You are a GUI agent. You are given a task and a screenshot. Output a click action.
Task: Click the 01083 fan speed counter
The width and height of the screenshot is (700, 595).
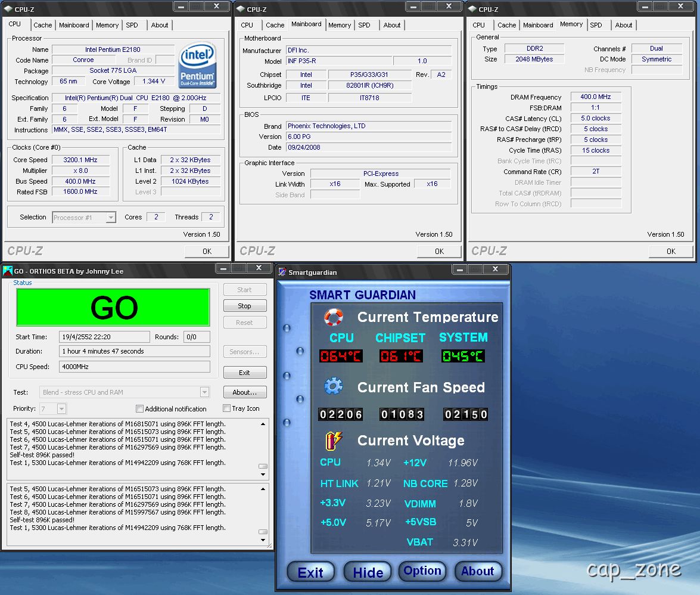tap(402, 414)
